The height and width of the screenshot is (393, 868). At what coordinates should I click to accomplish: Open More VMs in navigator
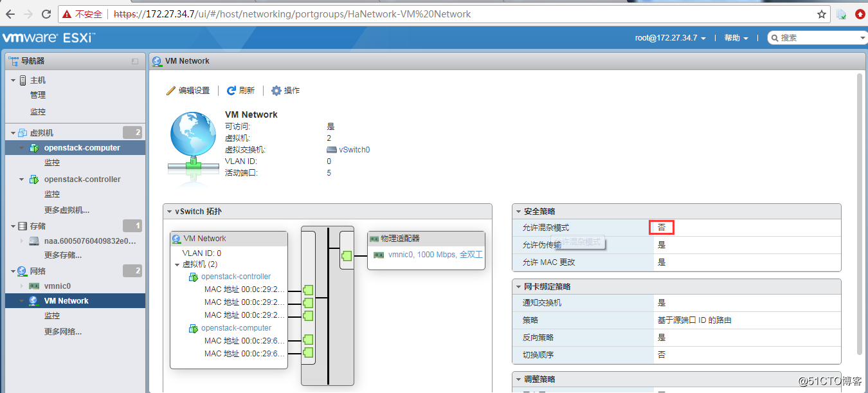tap(67, 210)
